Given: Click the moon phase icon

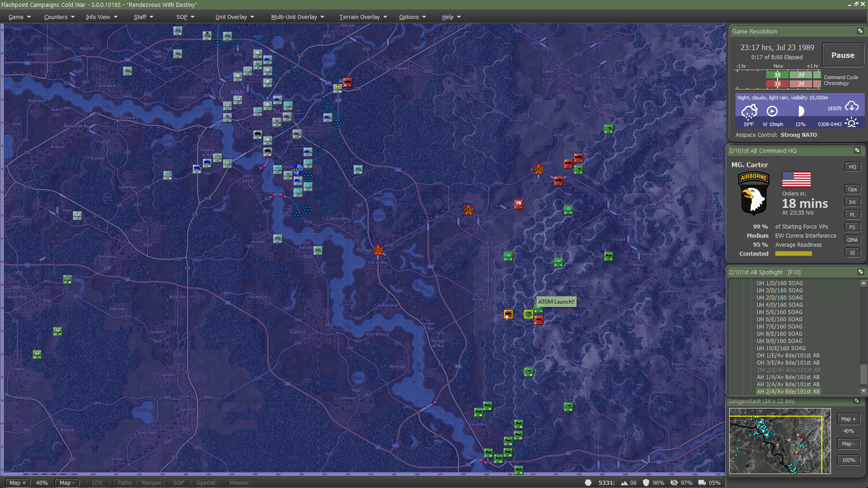Looking at the screenshot, I should pos(800,111).
